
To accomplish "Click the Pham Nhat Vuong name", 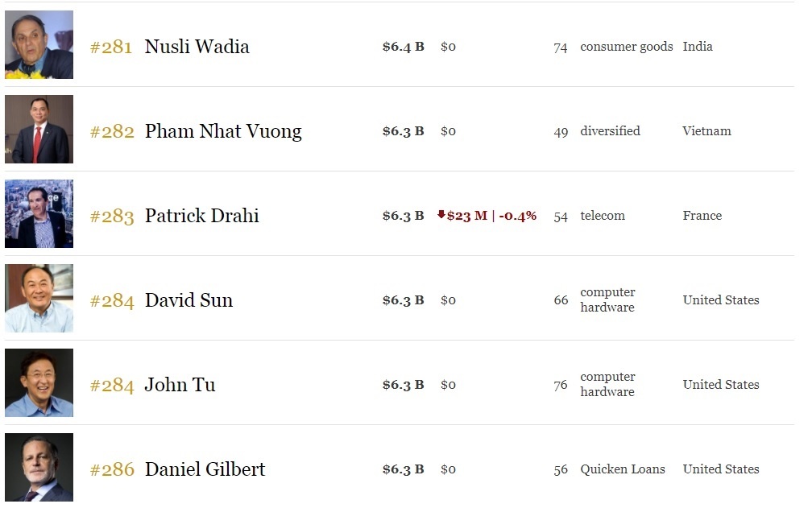I will tap(223, 131).
